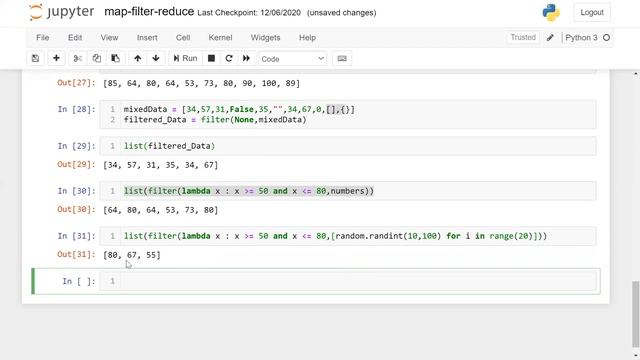Image resolution: width=640 pixels, height=360 pixels.
Task: Click the save and checkpoint icon
Action: [36, 58]
